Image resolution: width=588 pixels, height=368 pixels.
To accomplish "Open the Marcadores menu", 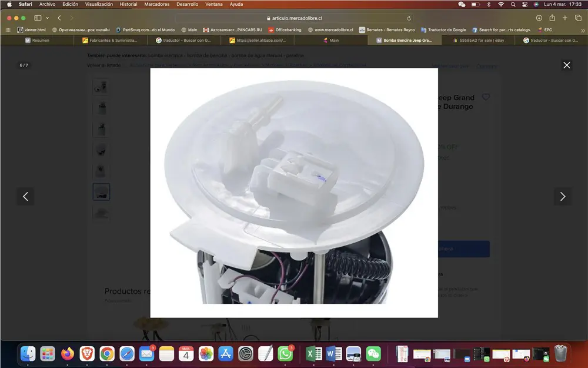I will point(156,4).
